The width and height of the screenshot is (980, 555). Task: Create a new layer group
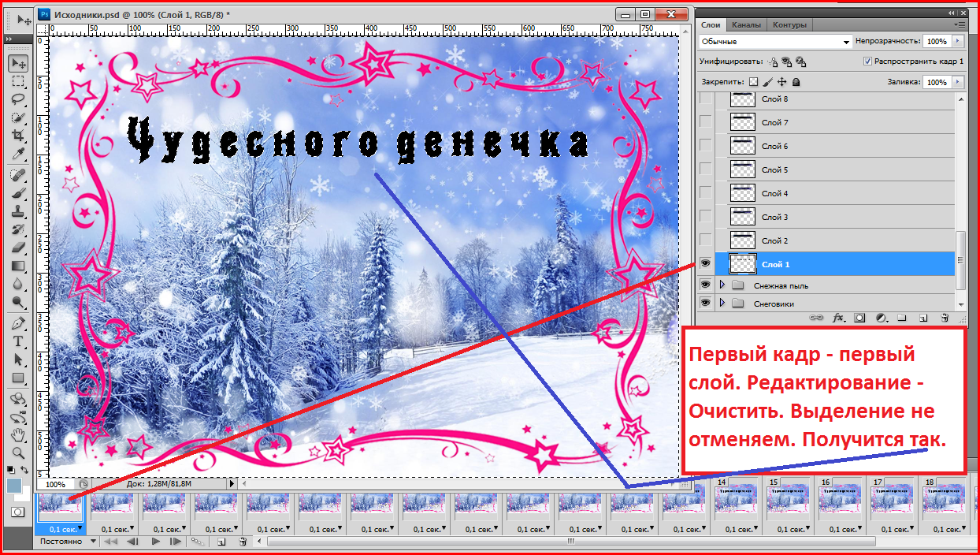[x=903, y=318]
